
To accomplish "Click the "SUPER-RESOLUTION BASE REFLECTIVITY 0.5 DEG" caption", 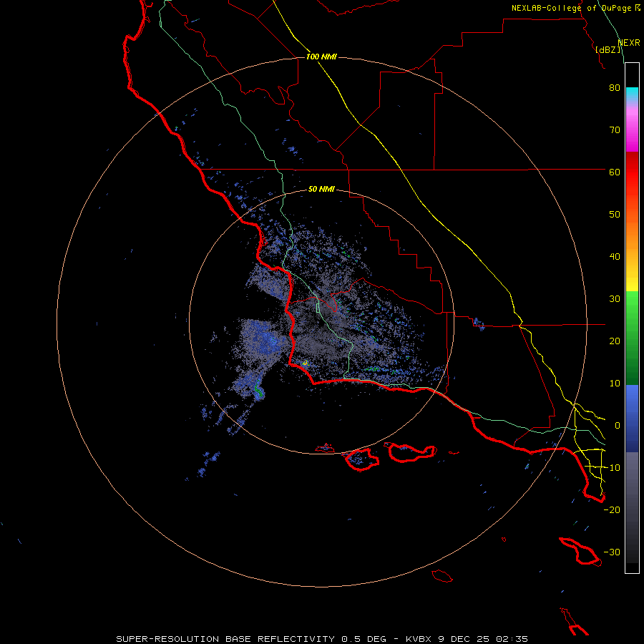I will (251, 639).
